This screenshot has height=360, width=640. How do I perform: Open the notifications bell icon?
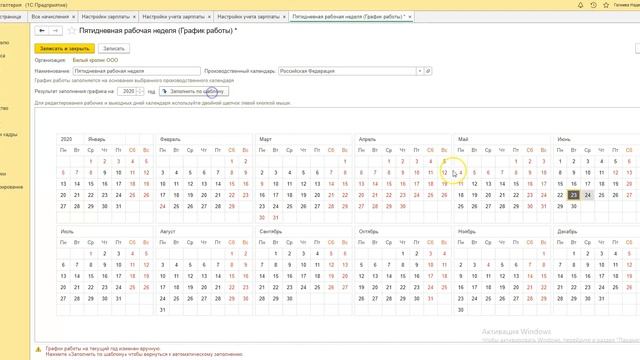pos(580,5)
